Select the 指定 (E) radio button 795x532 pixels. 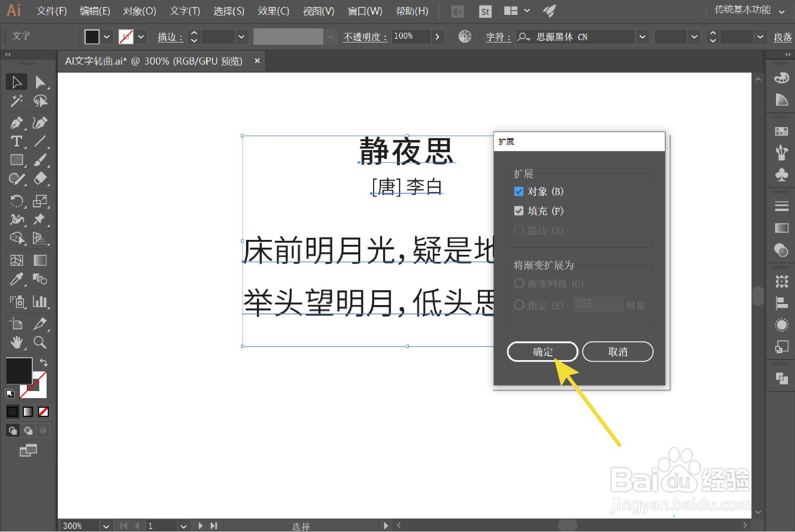click(519, 305)
